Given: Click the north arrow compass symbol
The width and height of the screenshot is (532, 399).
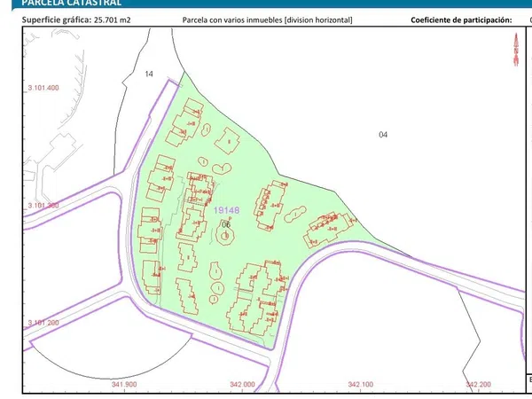Looking at the screenshot, I should (516, 49).
